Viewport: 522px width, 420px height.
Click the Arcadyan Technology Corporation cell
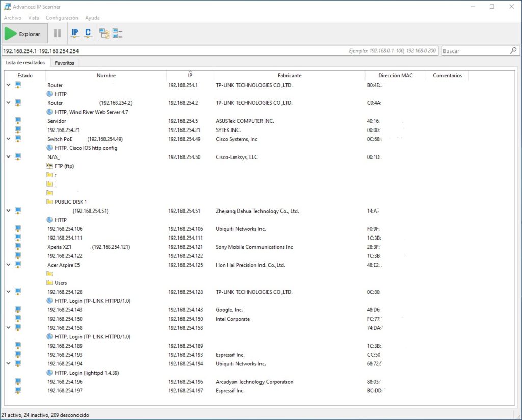[254, 382]
